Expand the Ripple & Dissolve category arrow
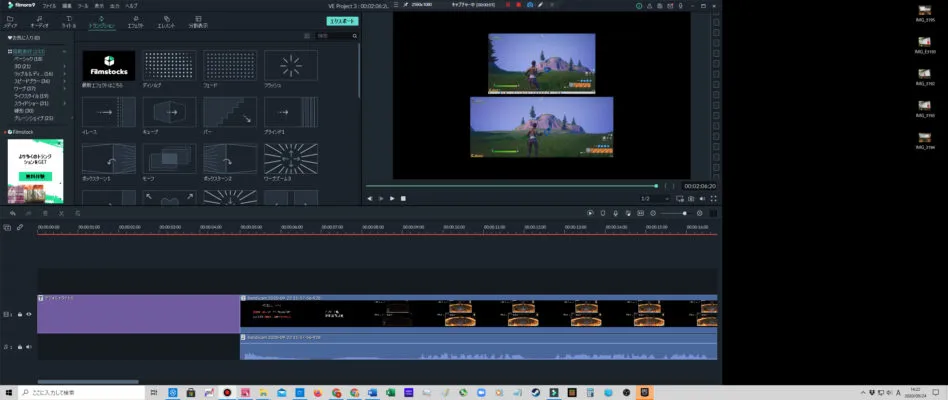The image size is (948, 400). coord(65,73)
